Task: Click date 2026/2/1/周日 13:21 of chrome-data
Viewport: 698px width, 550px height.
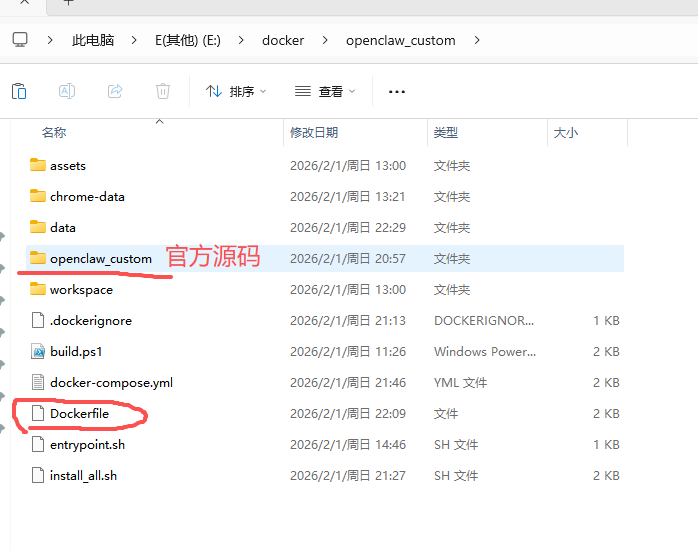Action: tap(348, 197)
